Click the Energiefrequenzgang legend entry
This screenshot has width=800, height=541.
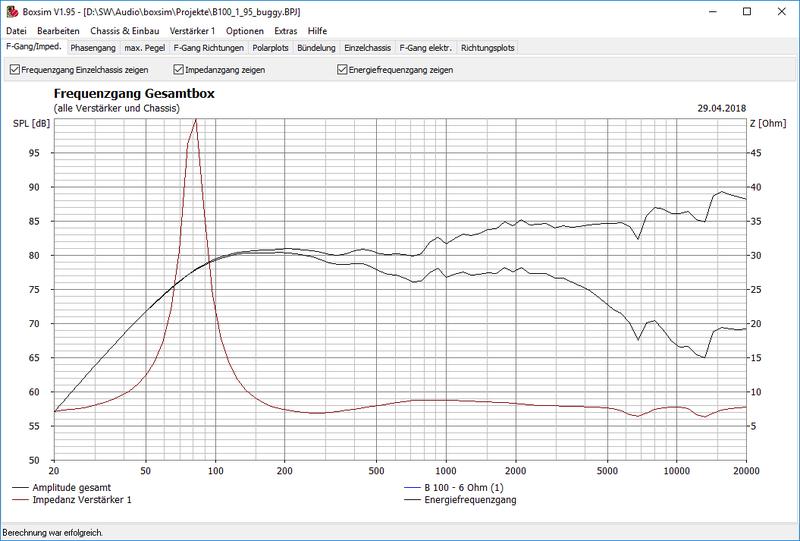460,500
